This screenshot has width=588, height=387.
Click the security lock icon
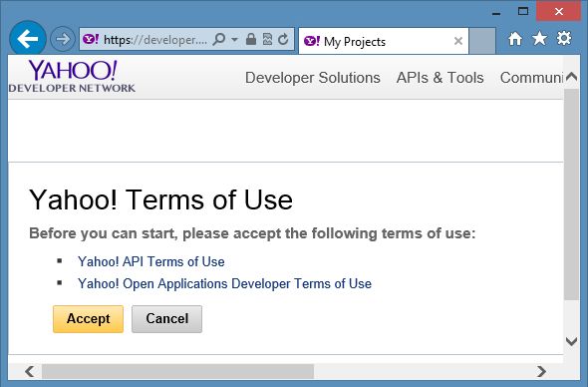click(x=251, y=39)
